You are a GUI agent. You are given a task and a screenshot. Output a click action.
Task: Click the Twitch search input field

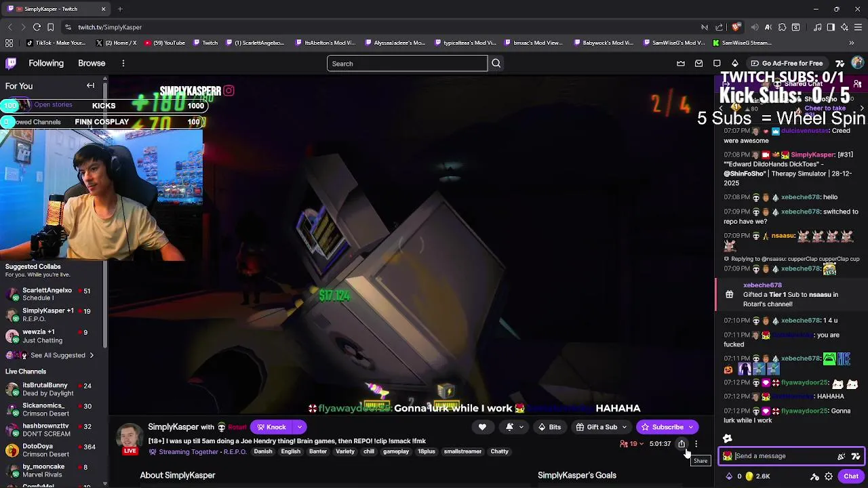coord(407,64)
